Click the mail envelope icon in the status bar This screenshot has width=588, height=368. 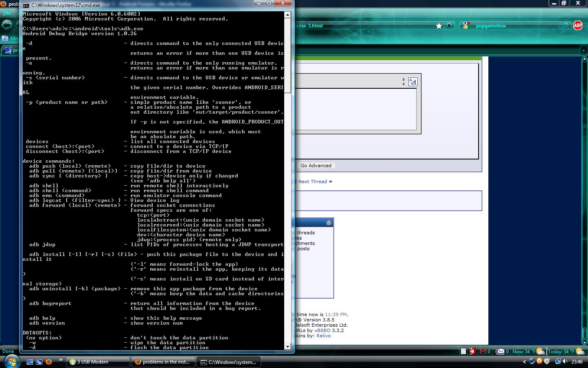[x=501, y=351]
